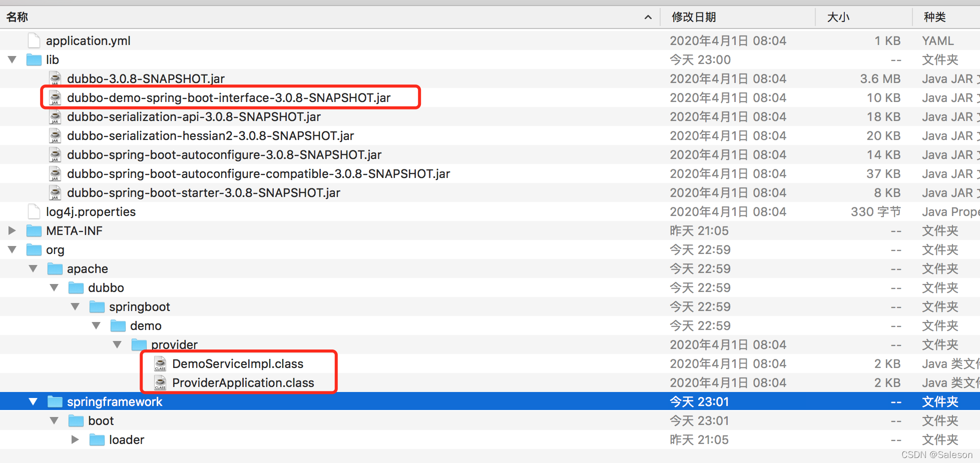Screen dimensions: 980x463
Task: Click the log4j.properties file icon
Action: point(34,211)
